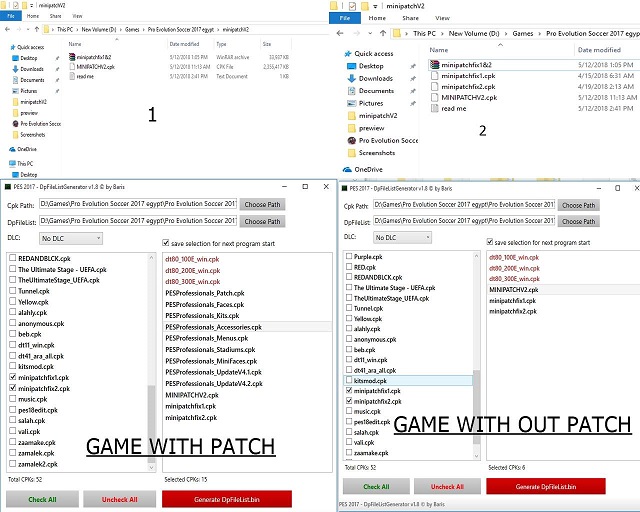Screen dimensions: 640x512
Task: Open This PC in left Explorer sidebar
Action: click(x=25, y=163)
